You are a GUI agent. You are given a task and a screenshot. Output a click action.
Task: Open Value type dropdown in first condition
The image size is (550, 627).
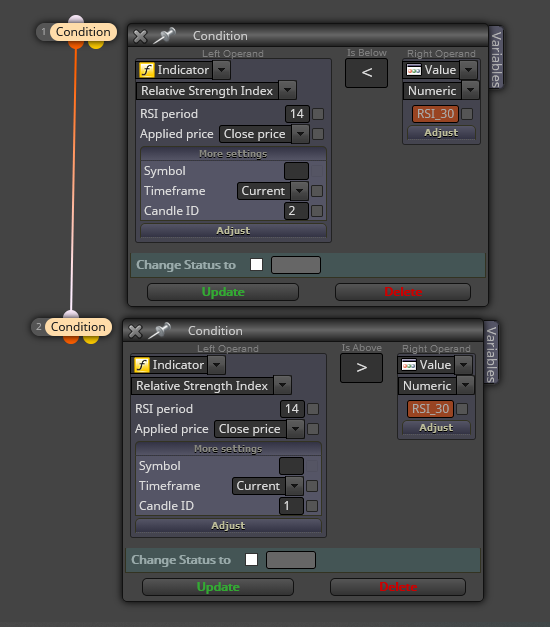pyautogui.click(x=468, y=70)
